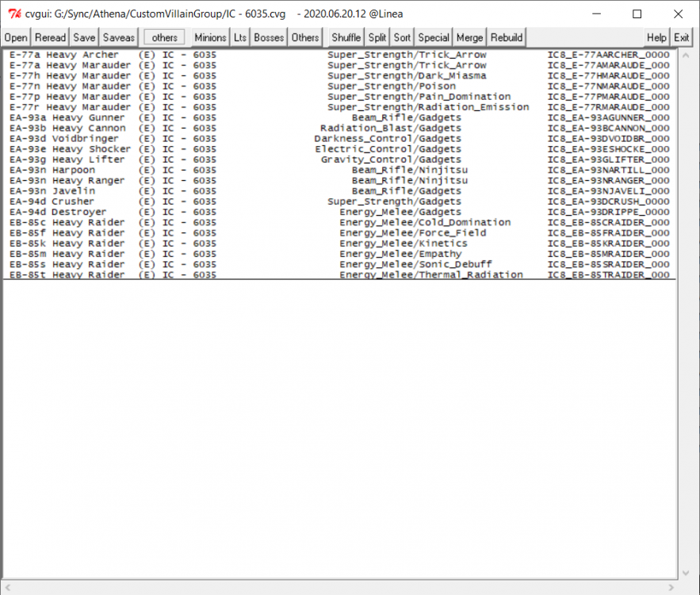Click the Split button
Image resolution: width=700 pixels, height=595 pixels.
tap(377, 37)
